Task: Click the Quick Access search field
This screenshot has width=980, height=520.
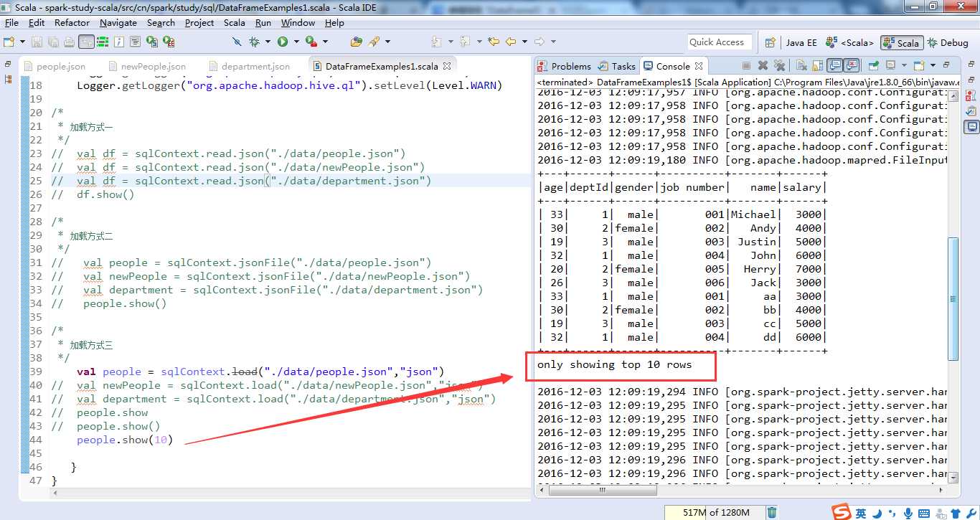Action: click(x=720, y=42)
